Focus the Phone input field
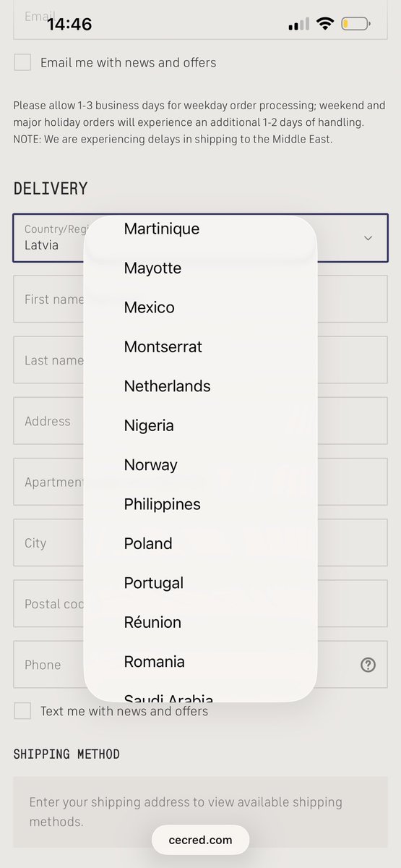The height and width of the screenshot is (868, 401). point(200,665)
